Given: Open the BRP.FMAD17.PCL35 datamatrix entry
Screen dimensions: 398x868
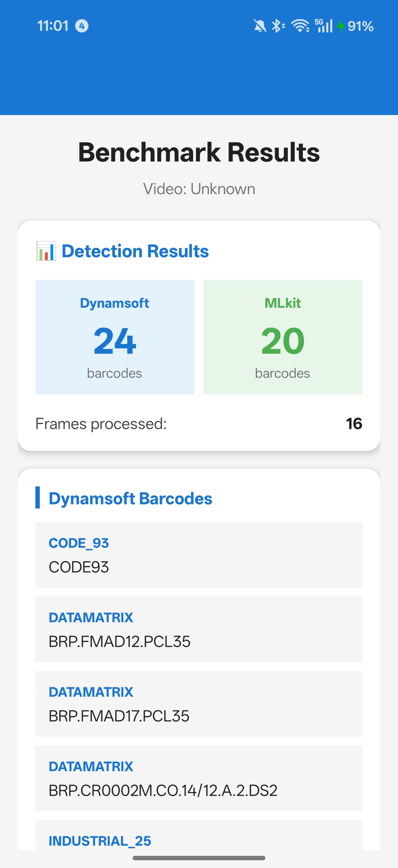Looking at the screenshot, I should pos(199,704).
